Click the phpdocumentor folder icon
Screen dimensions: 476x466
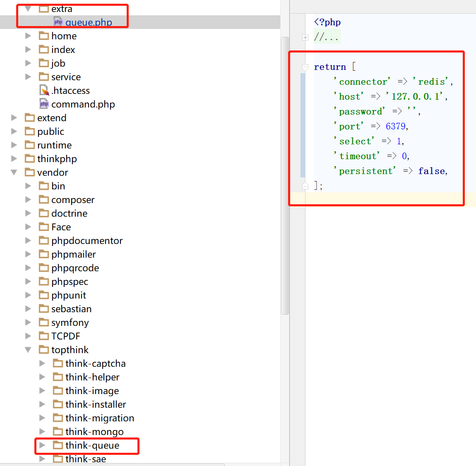(x=44, y=240)
